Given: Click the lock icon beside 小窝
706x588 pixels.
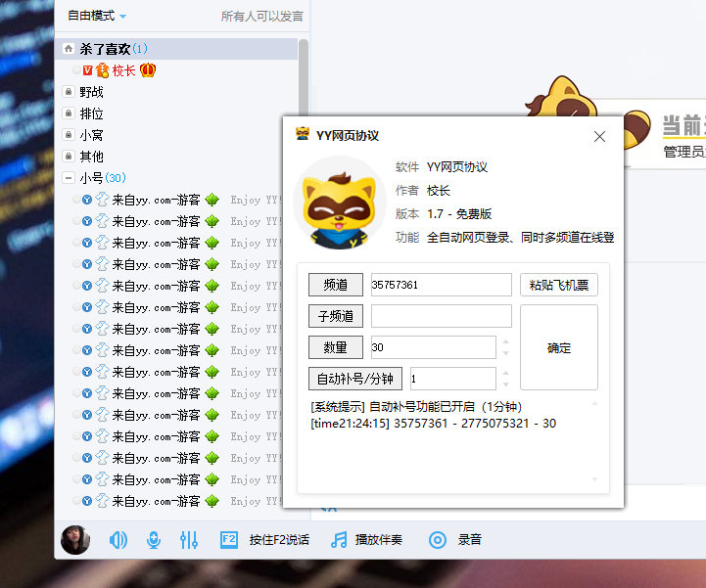Looking at the screenshot, I should (69, 135).
